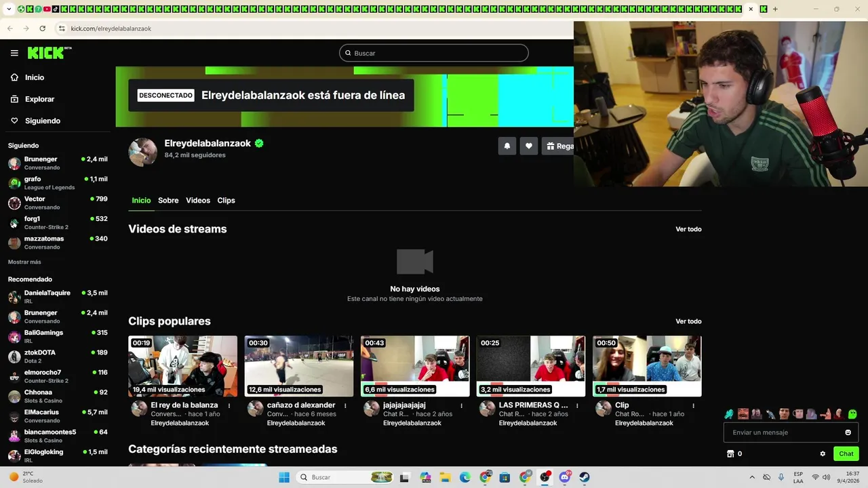This screenshot has width=868, height=488.
Task: Insert the mug face emote
Action: pos(797,414)
